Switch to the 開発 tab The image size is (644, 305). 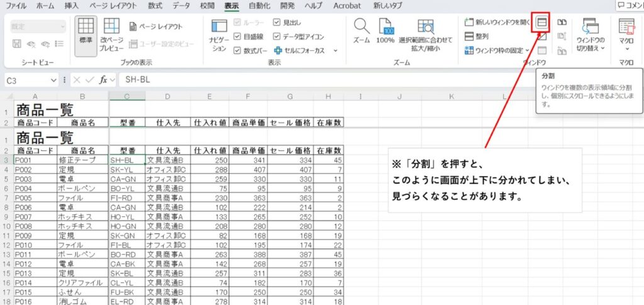[x=287, y=6]
